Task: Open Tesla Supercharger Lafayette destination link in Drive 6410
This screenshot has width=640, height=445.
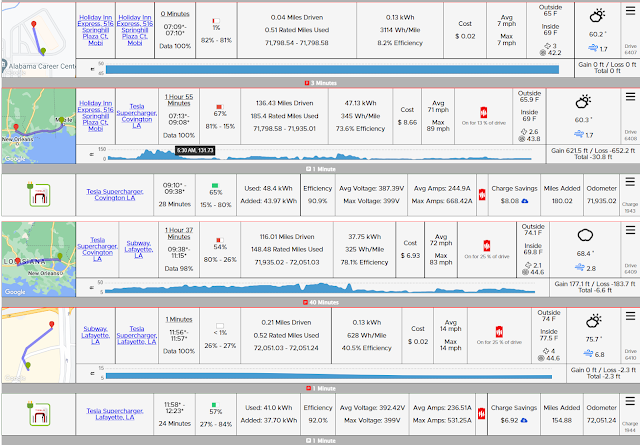Action: click(x=137, y=335)
